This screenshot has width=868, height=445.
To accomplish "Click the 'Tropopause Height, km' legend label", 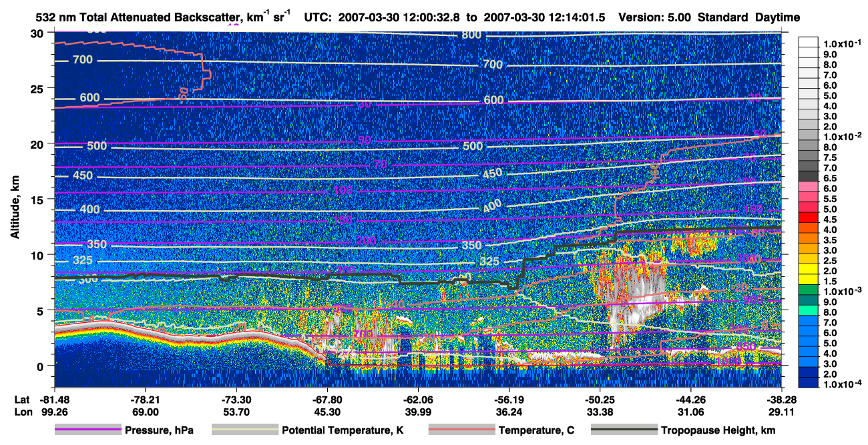I will tap(717, 431).
